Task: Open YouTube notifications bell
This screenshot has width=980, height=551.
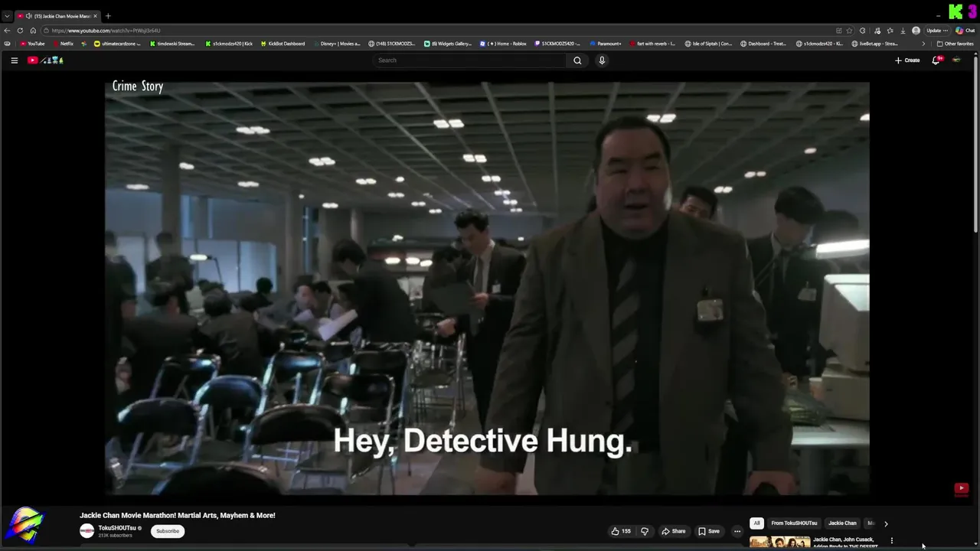Action: [x=936, y=60]
